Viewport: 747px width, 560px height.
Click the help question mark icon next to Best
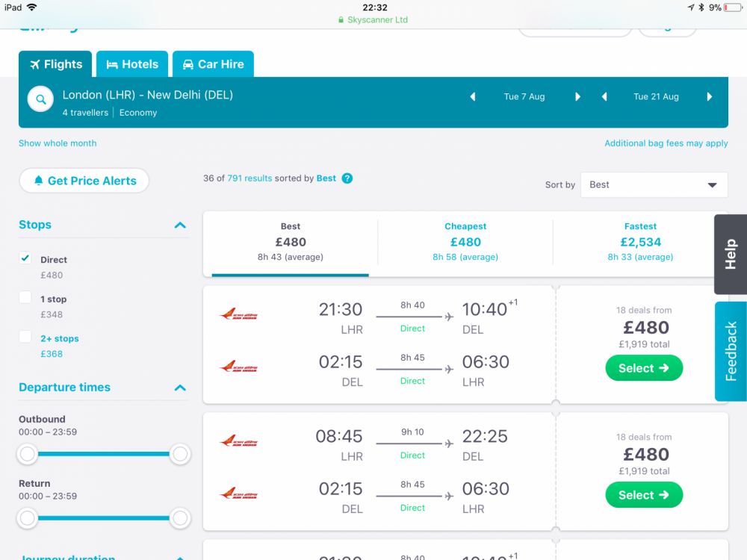pyautogui.click(x=347, y=178)
